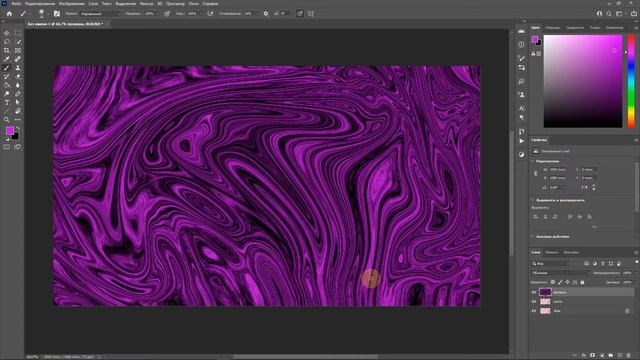Open the Brush Preset picker arrow
The image size is (640, 360).
pyautogui.click(x=48, y=14)
